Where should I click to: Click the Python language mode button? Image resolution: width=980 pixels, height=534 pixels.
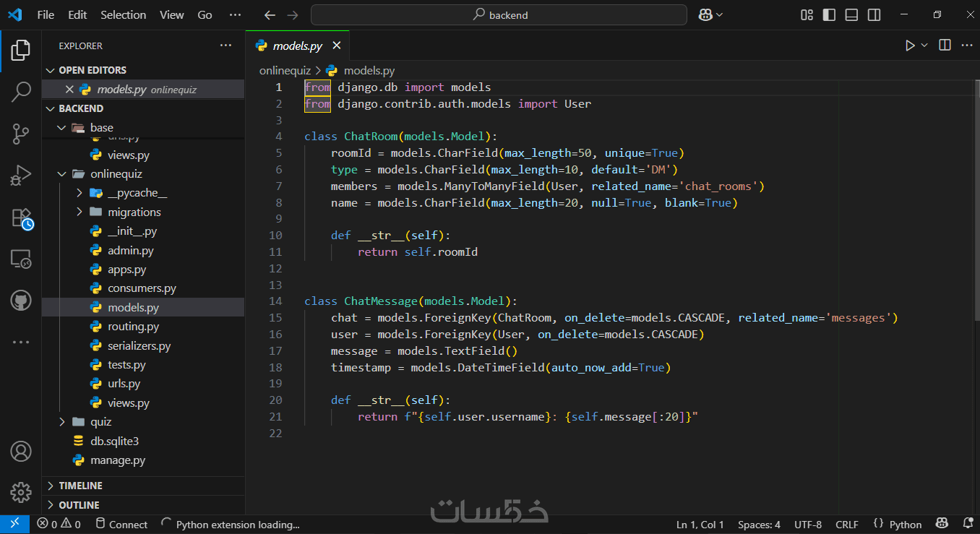[898, 525]
